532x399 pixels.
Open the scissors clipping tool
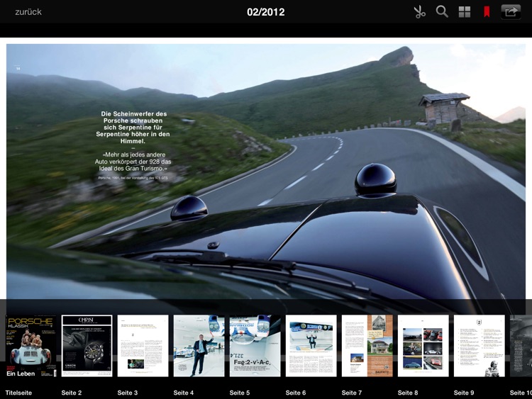(419, 12)
